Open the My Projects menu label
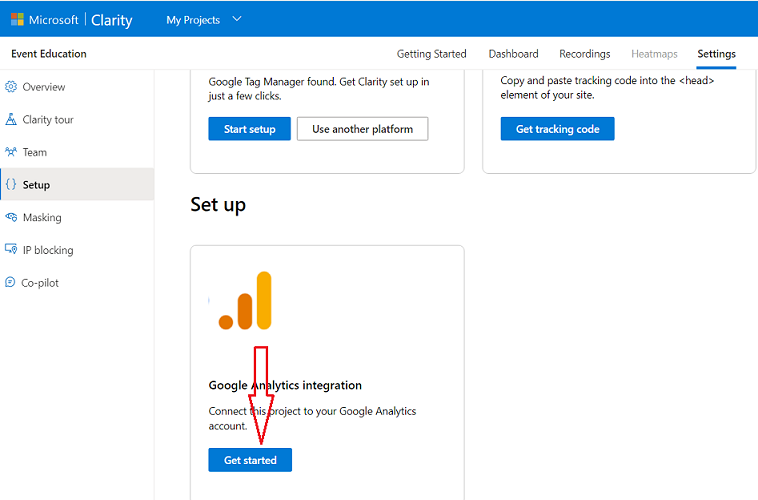Screen dimensions: 758x500 pos(193,20)
